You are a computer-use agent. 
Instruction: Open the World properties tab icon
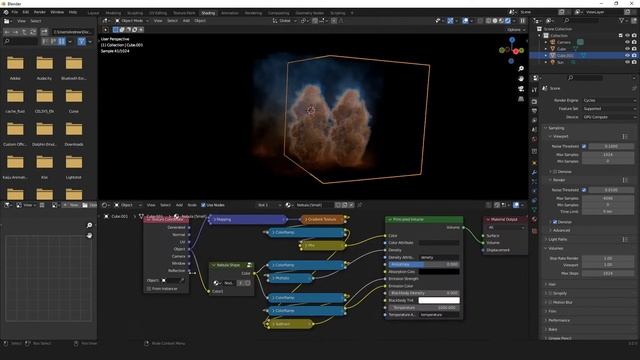pos(534,140)
